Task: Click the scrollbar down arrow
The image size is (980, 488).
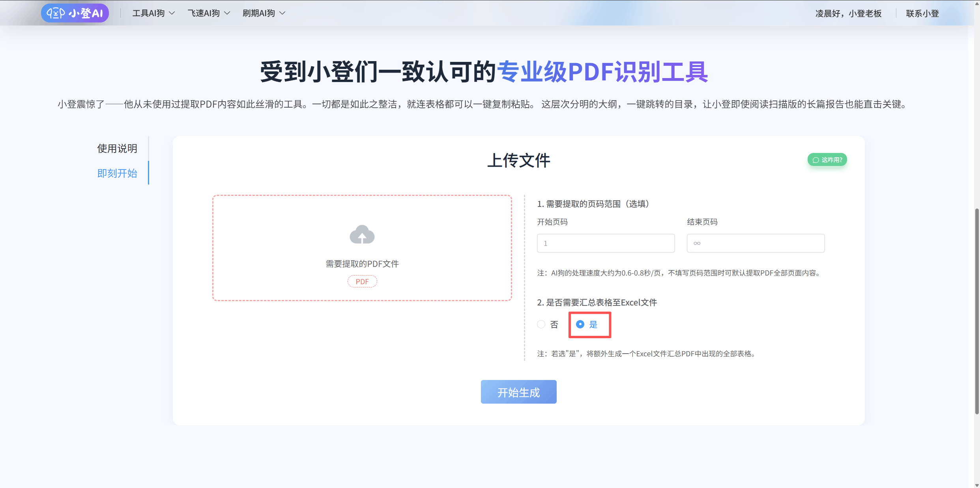Action: (x=977, y=485)
